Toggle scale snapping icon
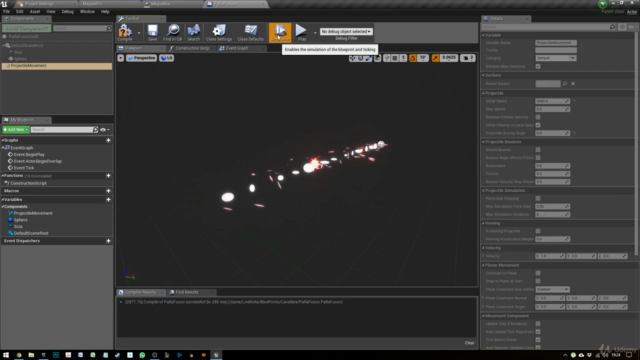Image resolution: width=640 pixels, height=360 pixels. tap(436, 58)
